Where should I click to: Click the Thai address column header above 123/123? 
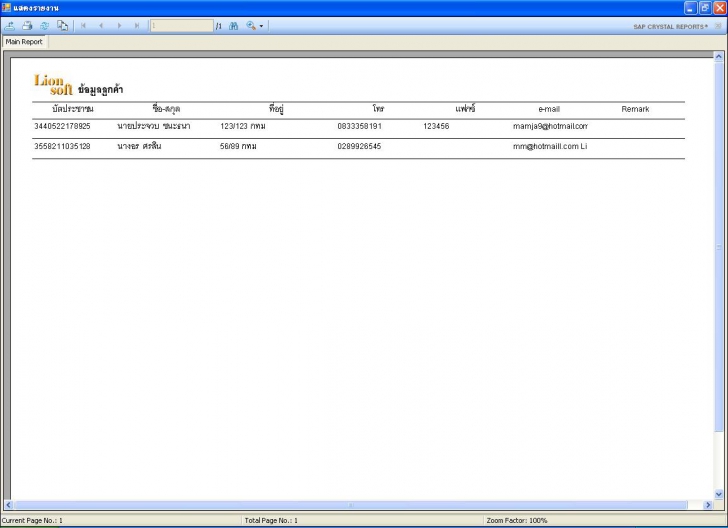276,109
